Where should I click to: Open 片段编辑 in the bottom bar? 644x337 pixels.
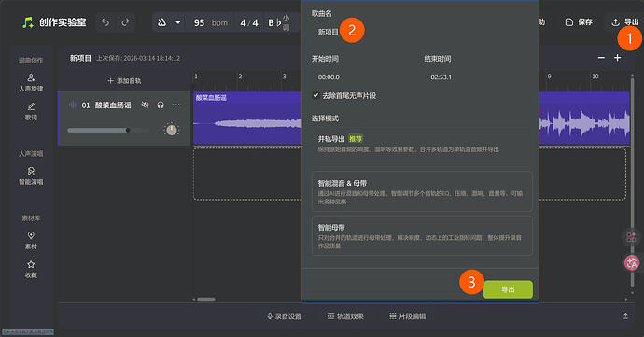[x=408, y=316]
